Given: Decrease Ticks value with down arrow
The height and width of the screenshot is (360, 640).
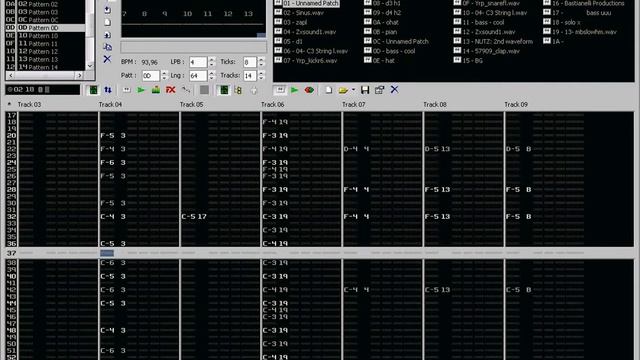Looking at the screenshot, I should pos(261,64).
